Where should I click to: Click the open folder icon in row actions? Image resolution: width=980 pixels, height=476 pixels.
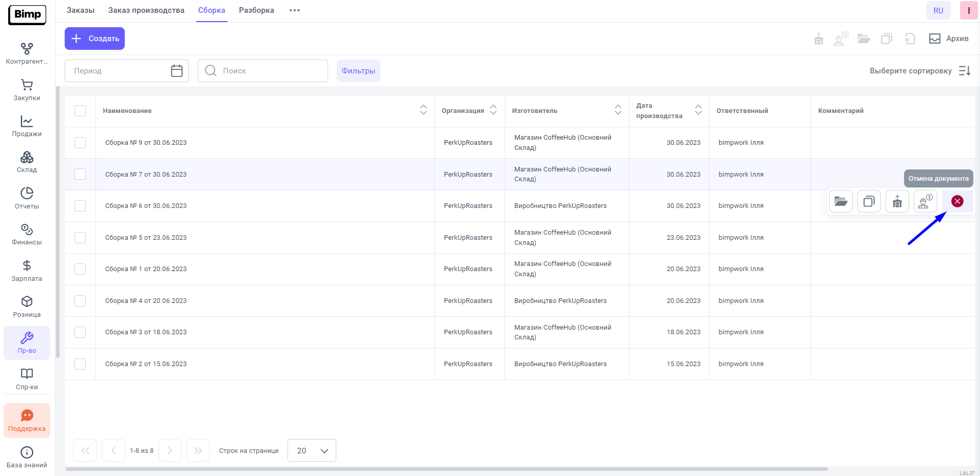coord(840,201)
